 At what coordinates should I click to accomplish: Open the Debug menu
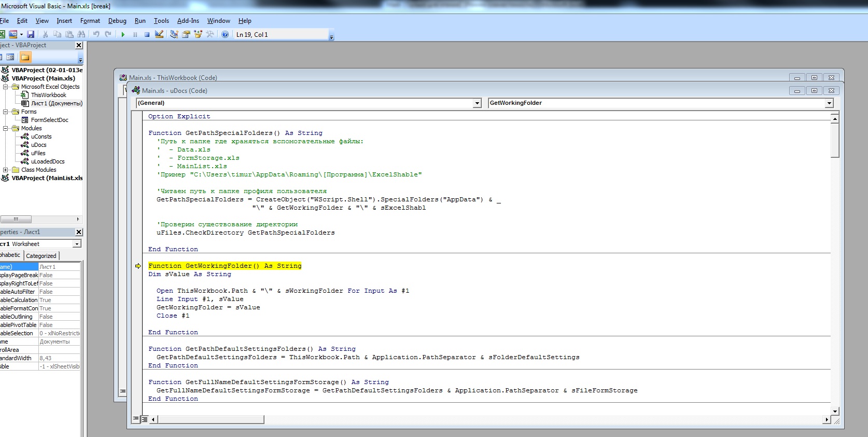pyautogui.click(x=117, y=21)
